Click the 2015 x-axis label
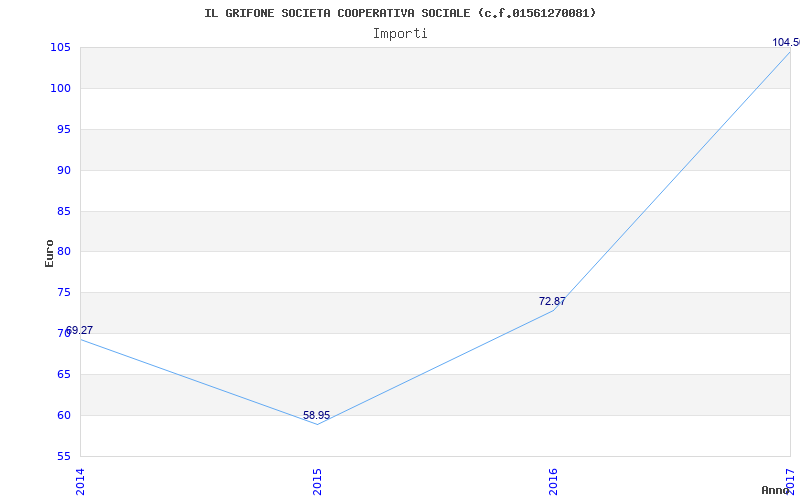This screenshot has width=800, height=500. pos(317,482)
